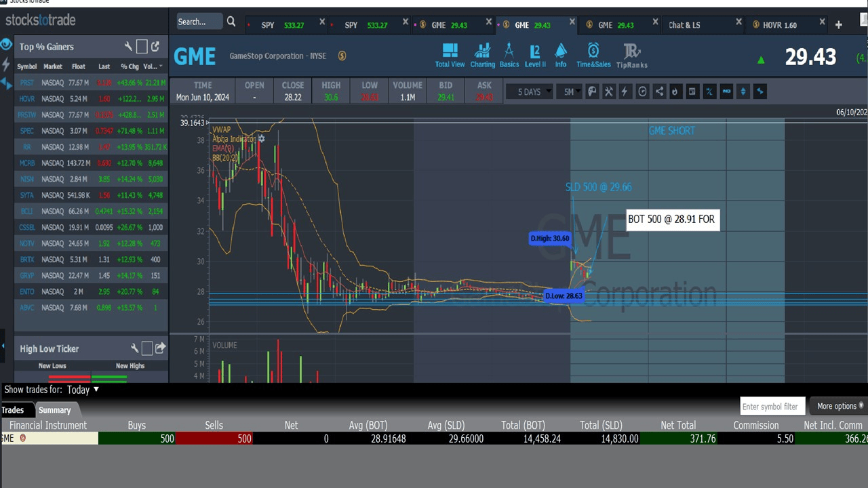Expand the 5 DAYS range dropdown

click(529, 91)
